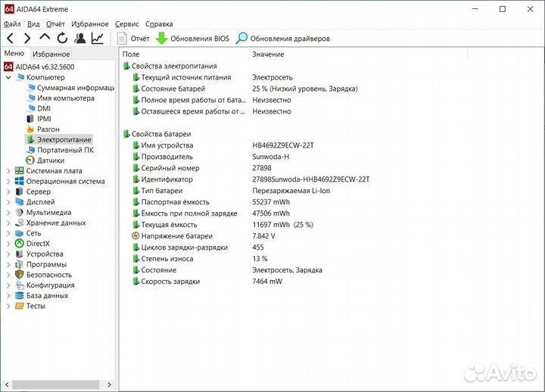
Task: Open Обновления BIOS updates
Action: click(192, 39)
